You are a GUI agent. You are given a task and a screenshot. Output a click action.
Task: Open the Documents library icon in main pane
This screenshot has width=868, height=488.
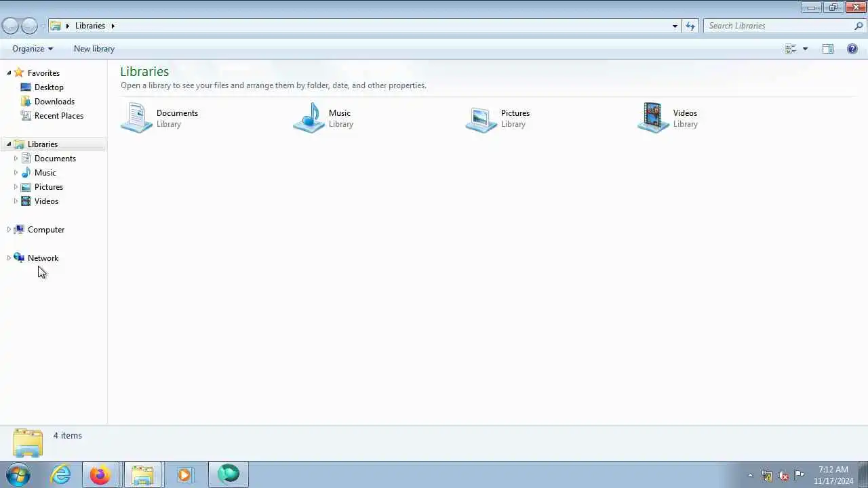[136, 118]
